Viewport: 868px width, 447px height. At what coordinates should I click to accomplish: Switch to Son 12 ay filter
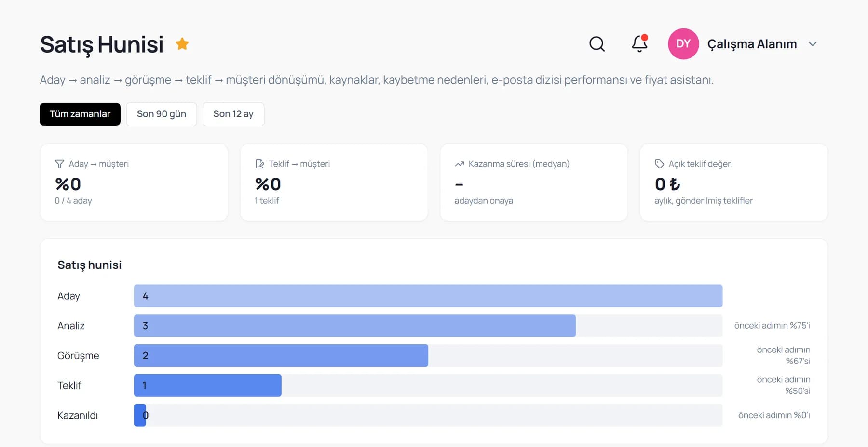coord(233,114)
